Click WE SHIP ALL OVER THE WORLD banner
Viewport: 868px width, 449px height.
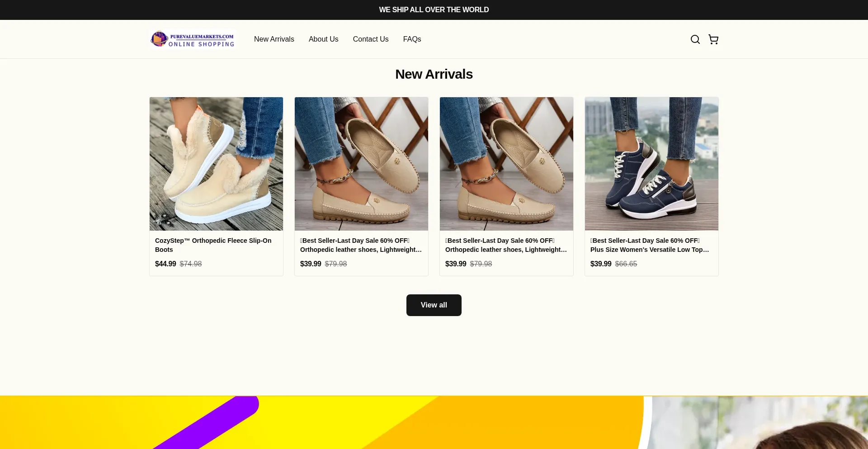(x=434, y=10)
